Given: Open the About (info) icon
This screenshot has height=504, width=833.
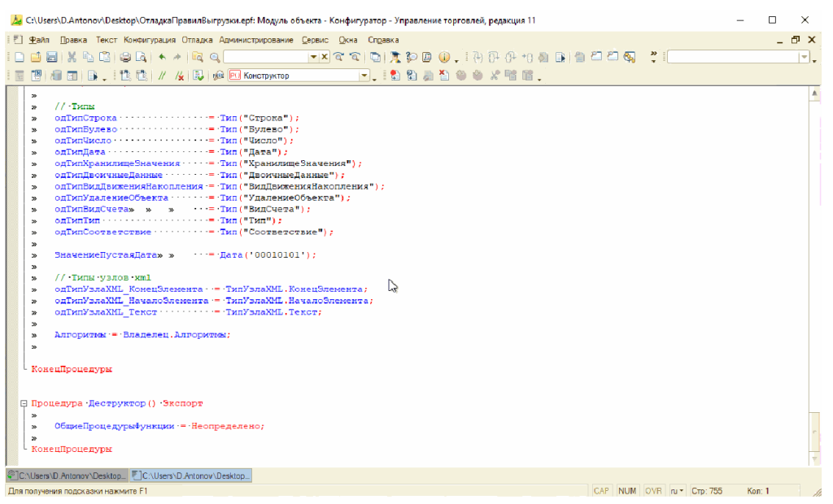Looking at the screenshot, I should 444,58.
